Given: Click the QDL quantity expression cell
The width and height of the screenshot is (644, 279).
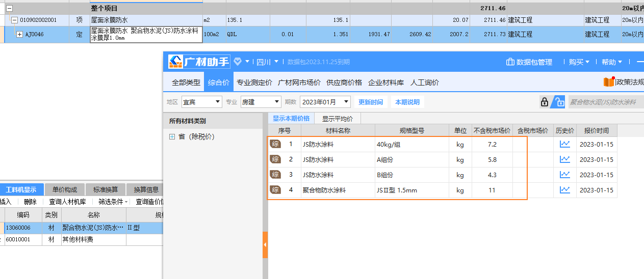Looking at the screenshot, I should 248,35.
